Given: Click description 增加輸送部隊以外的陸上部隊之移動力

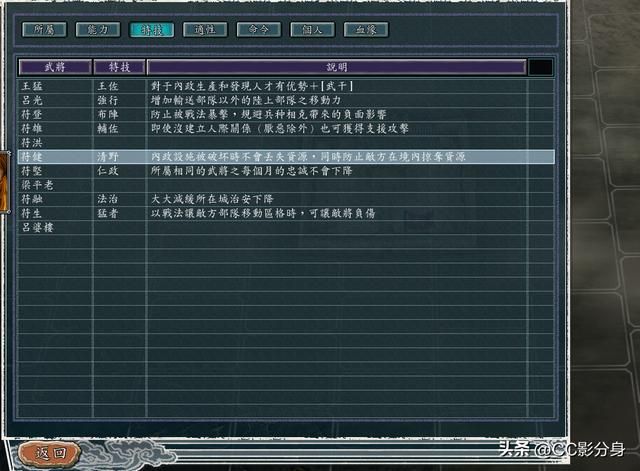Looking at the screenshot, I should point(246,100).
